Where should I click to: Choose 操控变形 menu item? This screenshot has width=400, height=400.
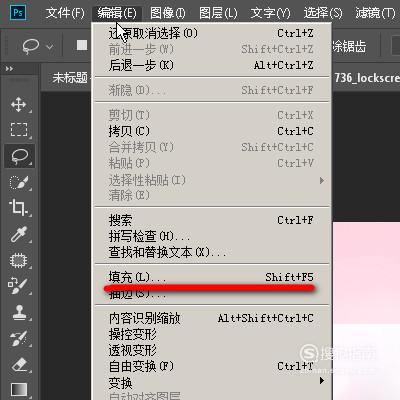[211, 334]
